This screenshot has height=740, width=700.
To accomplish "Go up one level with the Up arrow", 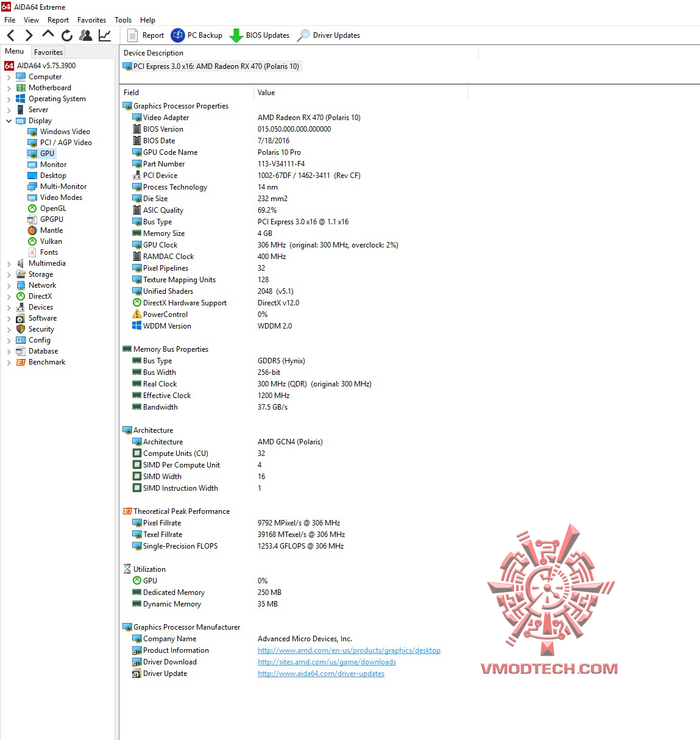I will (48, 34).
